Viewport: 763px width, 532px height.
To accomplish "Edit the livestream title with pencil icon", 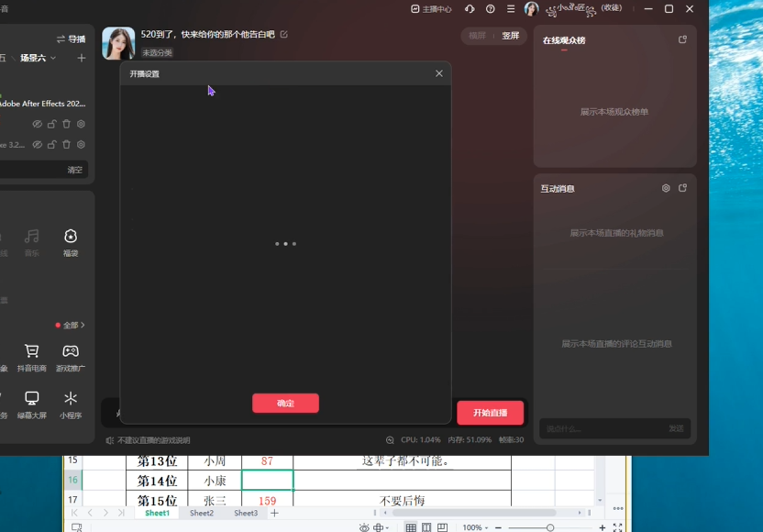I will coord(284,35).
